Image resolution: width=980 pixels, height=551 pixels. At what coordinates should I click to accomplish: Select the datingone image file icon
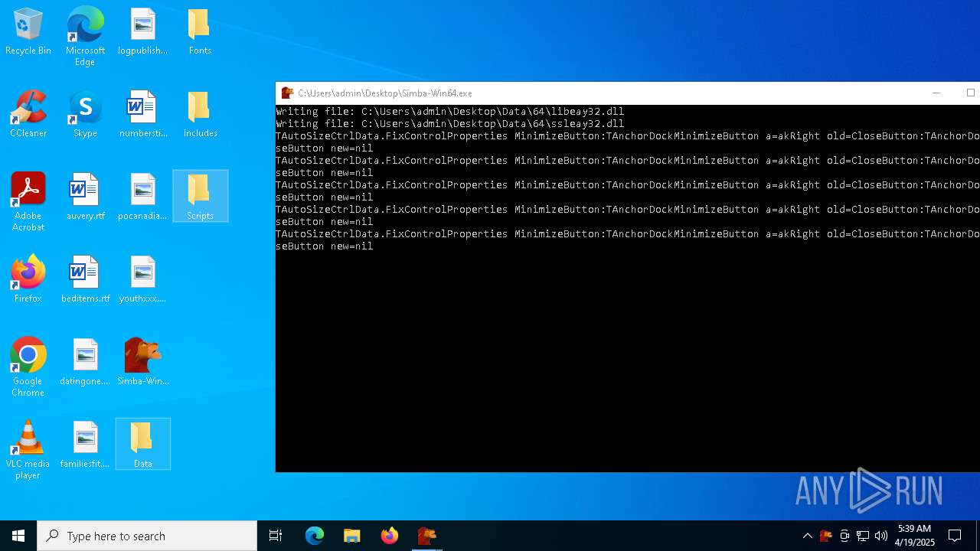85,363
